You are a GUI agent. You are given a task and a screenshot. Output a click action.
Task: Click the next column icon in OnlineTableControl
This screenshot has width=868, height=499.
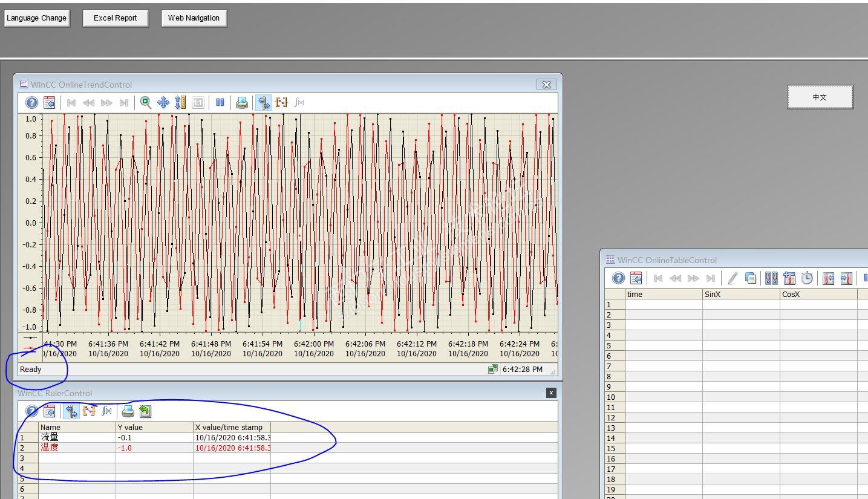click(x=846, y=278)
